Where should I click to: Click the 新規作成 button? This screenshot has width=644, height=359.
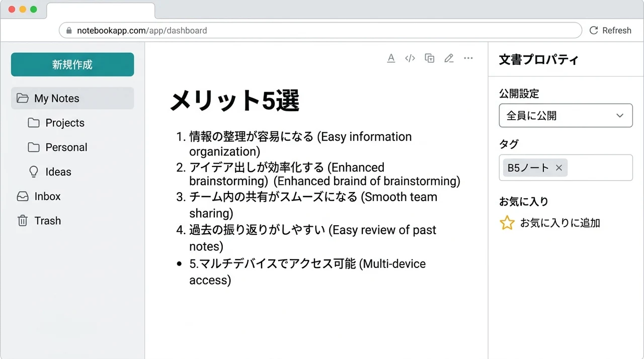click(x=72, y=64)
